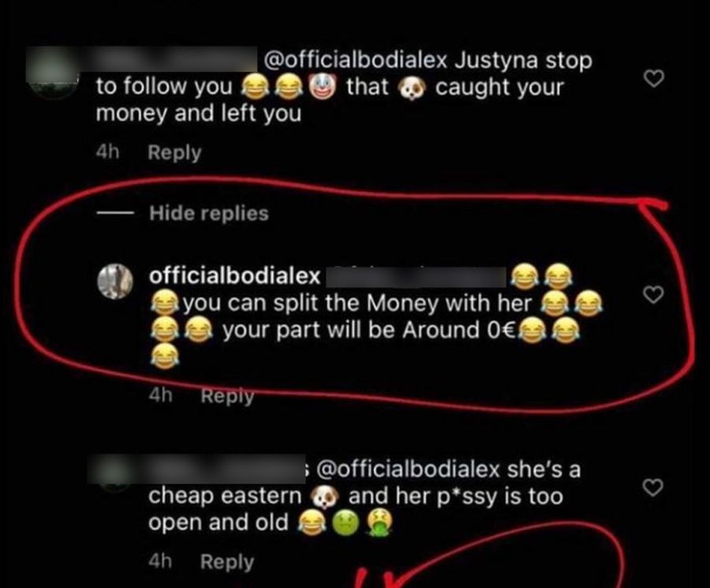Viewport: 710px width, 588px height.
Task: Open blurred avatar of 'cheap eastern' commenter
Action: [113, 471]
